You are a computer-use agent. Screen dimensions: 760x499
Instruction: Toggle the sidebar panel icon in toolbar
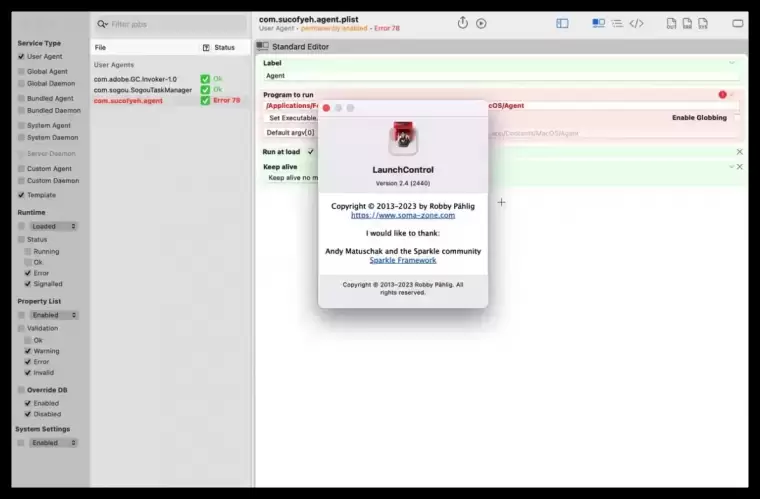coord(562,23)
